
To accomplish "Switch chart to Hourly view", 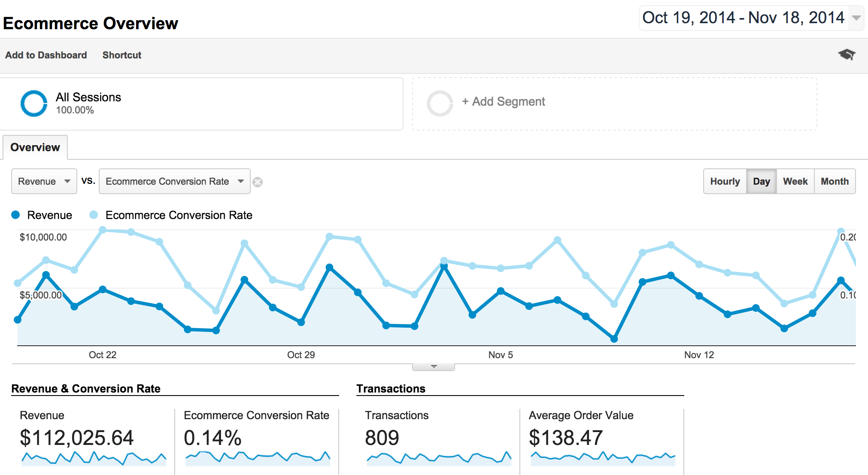I will pos(725,181).
